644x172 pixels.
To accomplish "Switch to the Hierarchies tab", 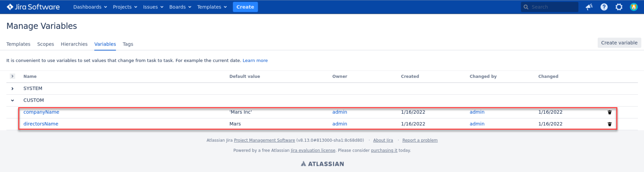I will (x=74, y=44).
